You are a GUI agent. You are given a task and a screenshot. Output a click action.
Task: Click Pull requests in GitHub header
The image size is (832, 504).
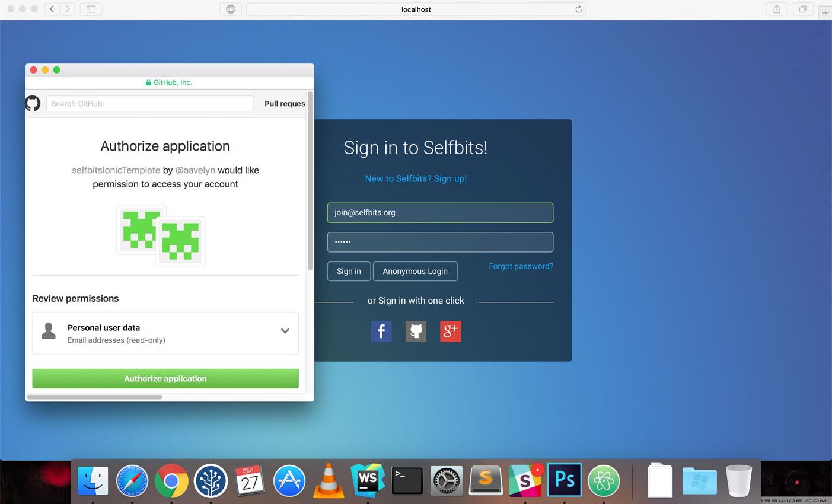285,103
